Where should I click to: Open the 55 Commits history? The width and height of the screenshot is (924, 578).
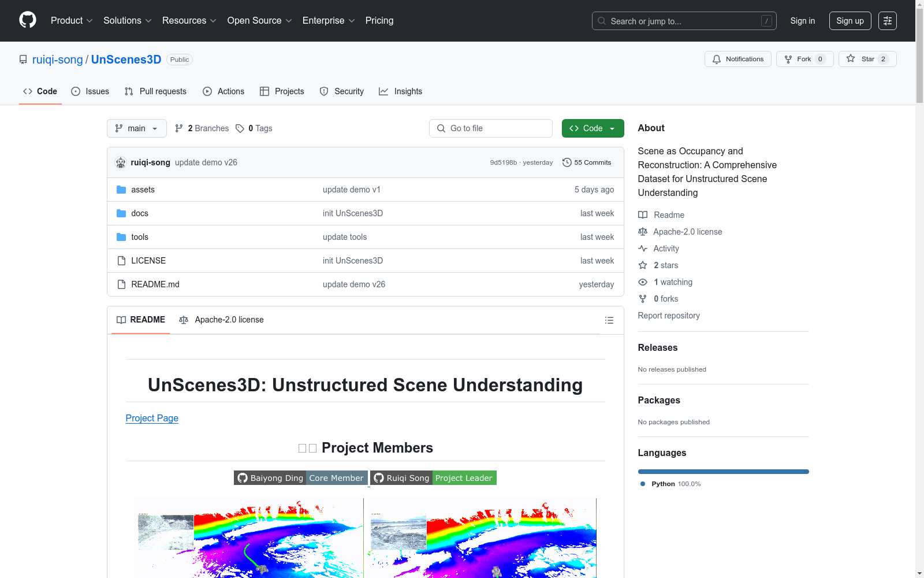(587, 162)
